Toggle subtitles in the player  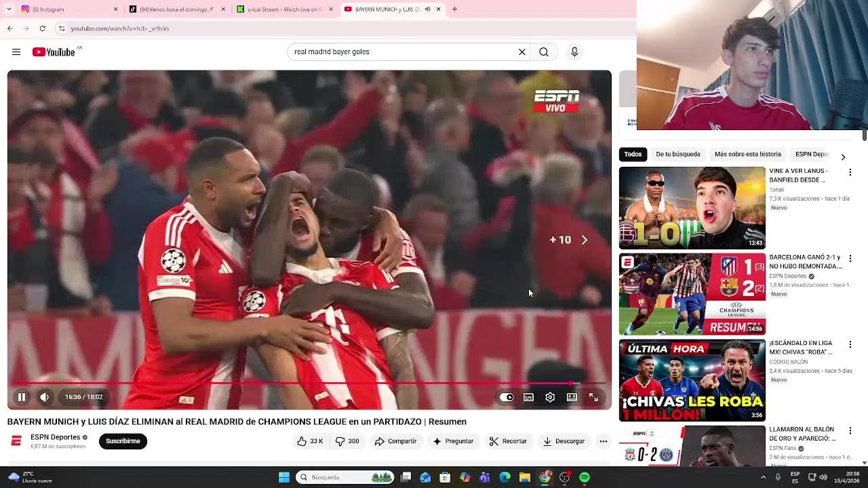528,397
